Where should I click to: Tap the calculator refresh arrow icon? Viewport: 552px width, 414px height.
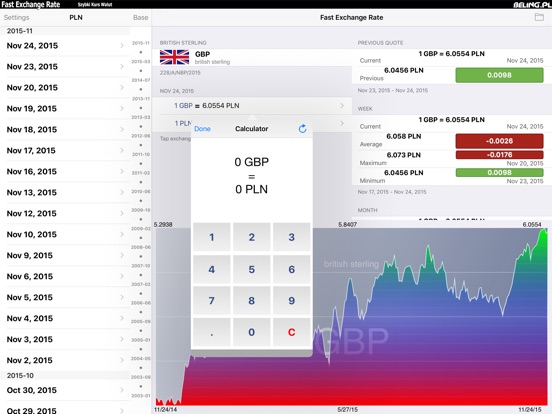pos(302,129)
